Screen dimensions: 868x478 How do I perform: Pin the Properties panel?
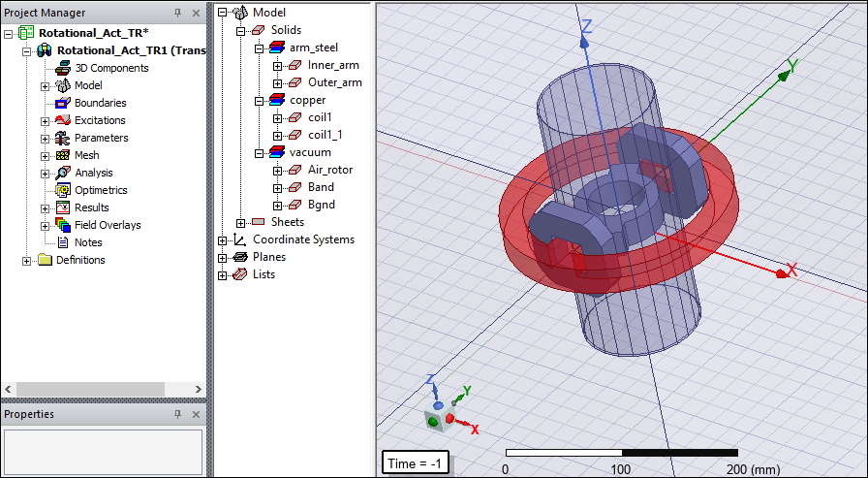(177, 414)
